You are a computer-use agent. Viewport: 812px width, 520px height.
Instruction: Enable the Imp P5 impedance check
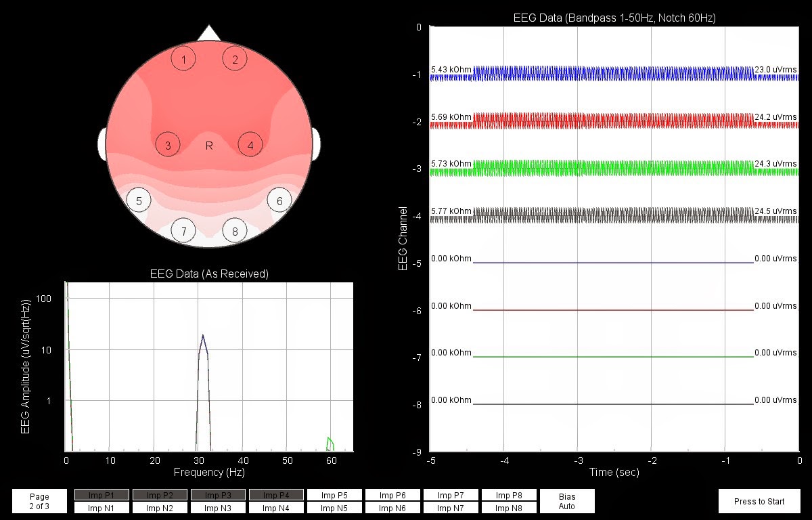click(x=334, y=495)
